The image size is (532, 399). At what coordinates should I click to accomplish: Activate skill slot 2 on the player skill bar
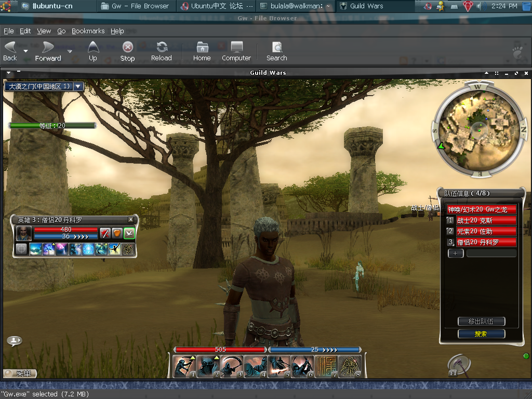pyautogui.click(x=208, y=366)
